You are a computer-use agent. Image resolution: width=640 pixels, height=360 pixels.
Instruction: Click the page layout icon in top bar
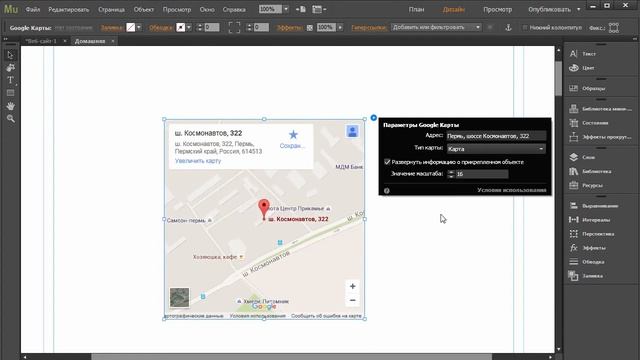coord(317,9)
